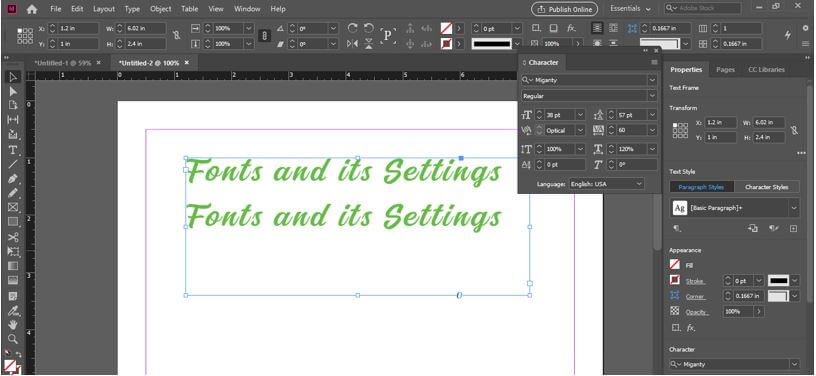Click the Character Styles button

click(x=767, y=187)
